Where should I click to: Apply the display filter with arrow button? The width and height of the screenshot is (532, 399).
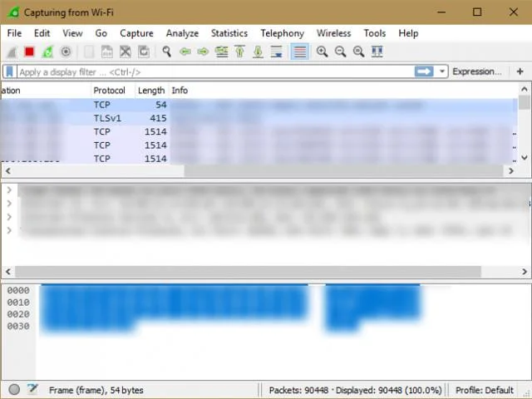pyautogui.click(x=424, y=71)
